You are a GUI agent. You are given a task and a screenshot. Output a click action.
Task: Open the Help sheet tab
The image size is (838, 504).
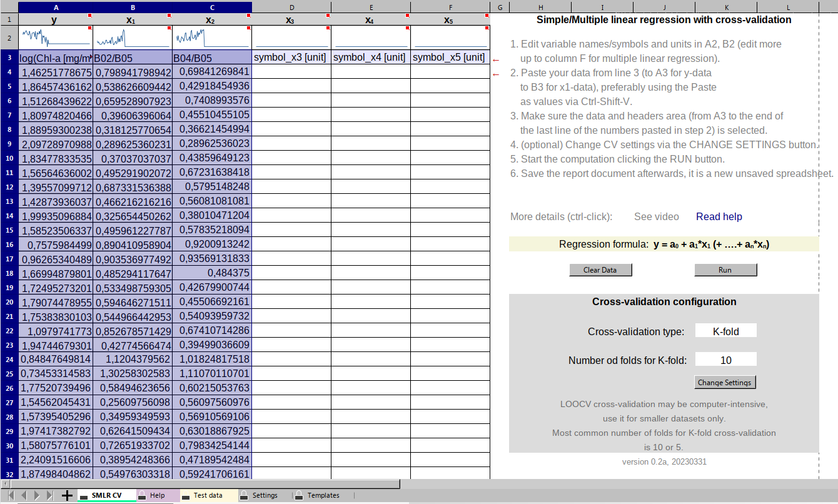click(158, 495)
